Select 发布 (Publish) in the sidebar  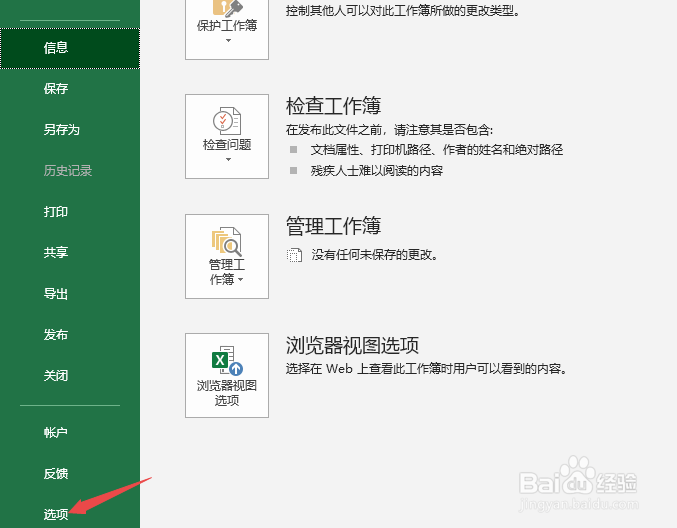(x=56, y=335)
